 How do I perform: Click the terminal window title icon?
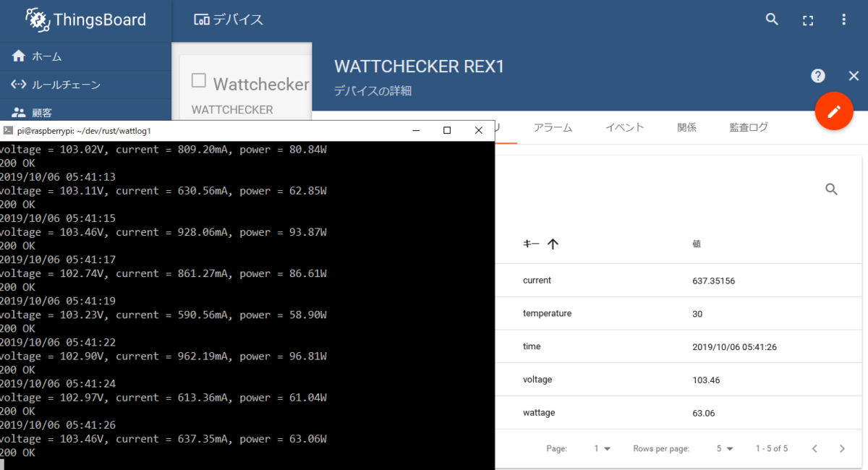pyautogui.click(x=8, y=130)
